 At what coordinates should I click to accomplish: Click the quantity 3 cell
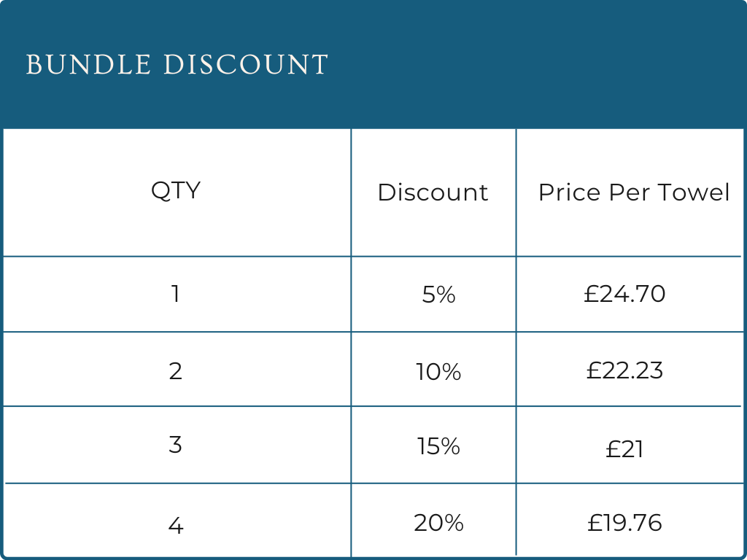(175, 445)
